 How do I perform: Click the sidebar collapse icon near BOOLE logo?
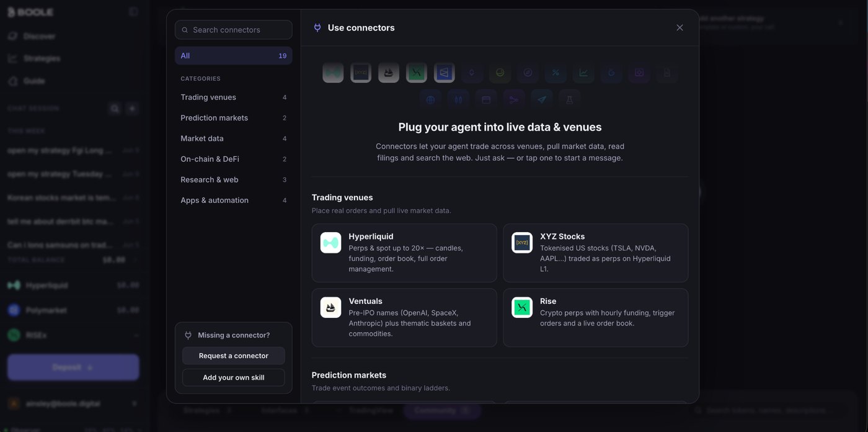tap(133, 12)
